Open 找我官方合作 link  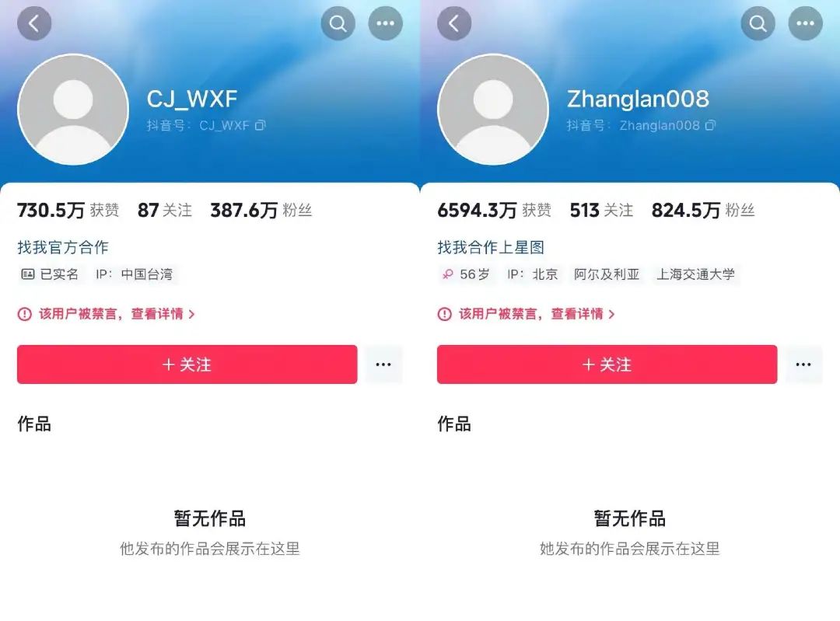tap(63, 247)
